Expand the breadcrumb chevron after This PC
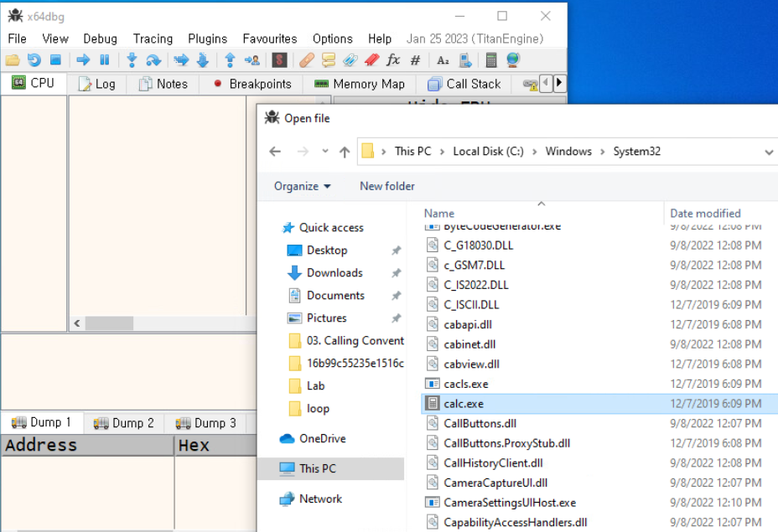The height and width of the screenshot is (532, 778). click(442, 152)
